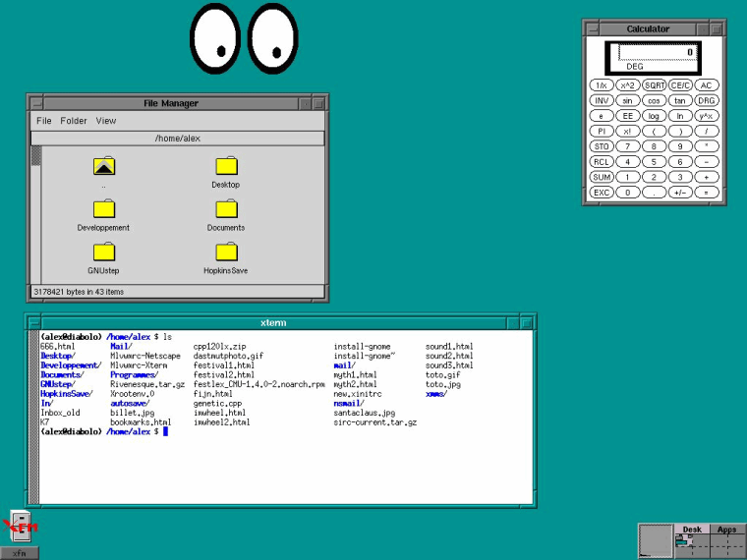Image resolution: width=747 pixels, height=560 pixels.
Task: Click the /home/alex path bar
Action: [178, 139]
